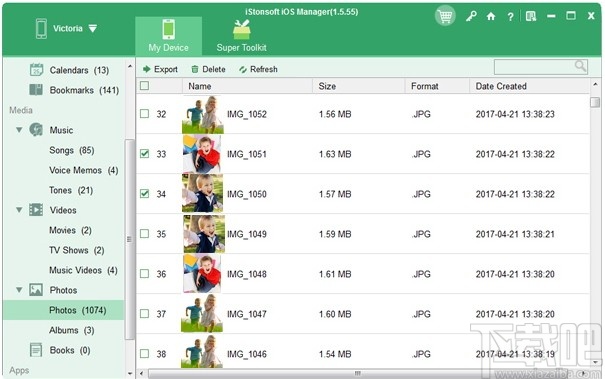
Task: Open TV Shows (2) in the sidebar
Action: 77,250
